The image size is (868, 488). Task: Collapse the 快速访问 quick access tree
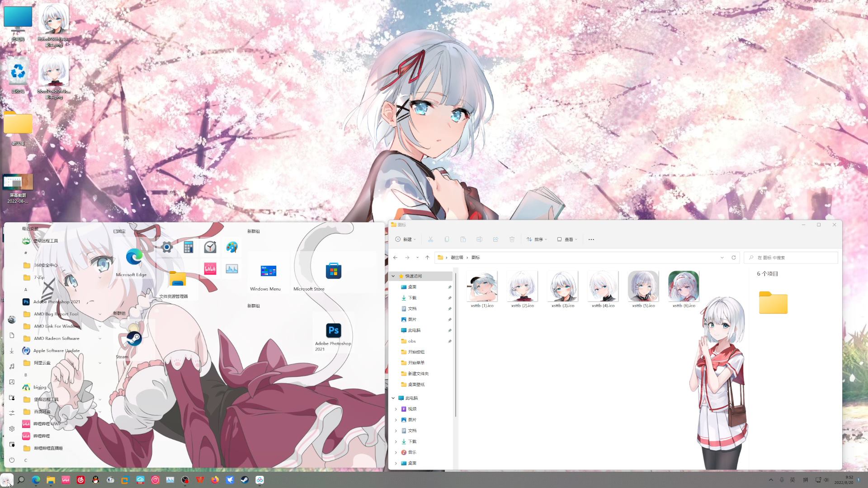point(393,276)
